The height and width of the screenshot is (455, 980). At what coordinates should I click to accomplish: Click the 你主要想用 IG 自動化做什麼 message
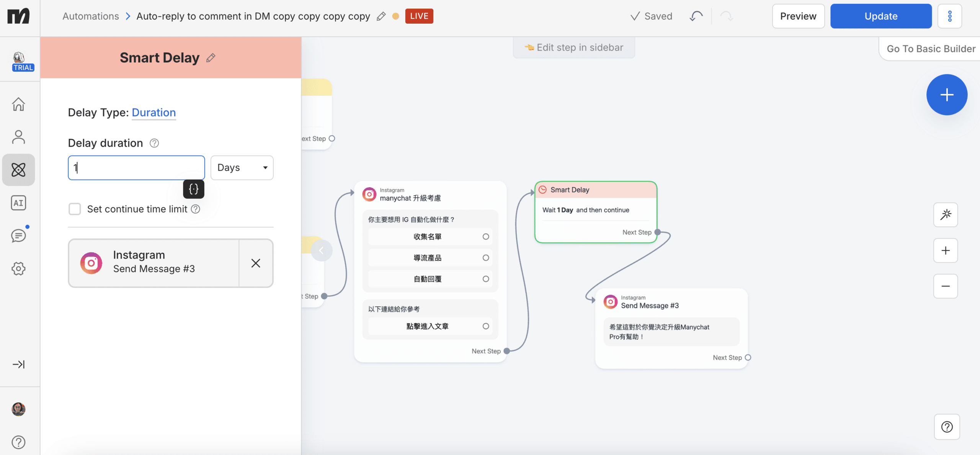click(x=411, y=219)
